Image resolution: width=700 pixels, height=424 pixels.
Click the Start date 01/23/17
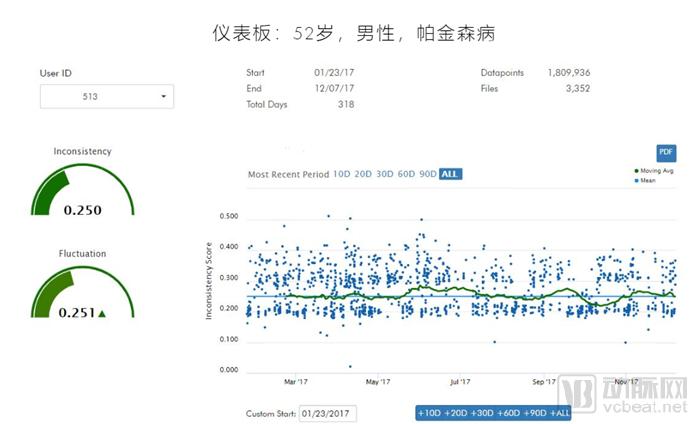tap(334, 72)
